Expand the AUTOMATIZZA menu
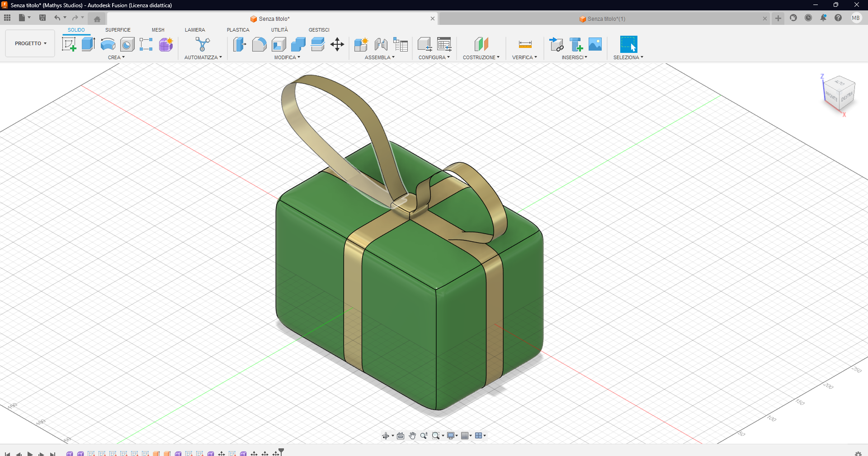Viewport: 868px width, 456px height. (203, 57)
